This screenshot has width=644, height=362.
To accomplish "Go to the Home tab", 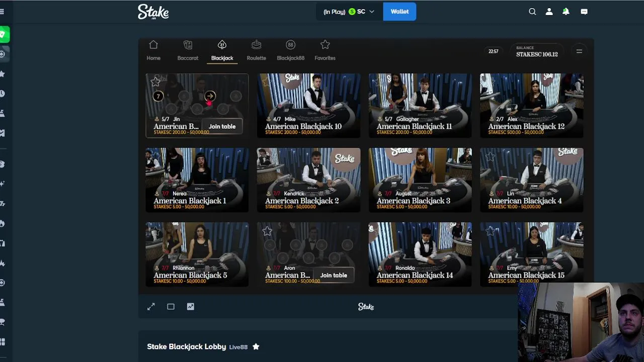I will click(153, 51).
